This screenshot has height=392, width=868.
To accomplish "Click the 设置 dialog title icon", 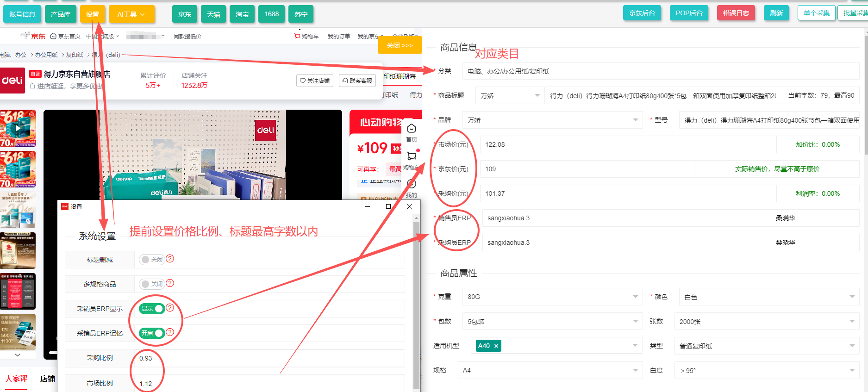I will point(65,206).
